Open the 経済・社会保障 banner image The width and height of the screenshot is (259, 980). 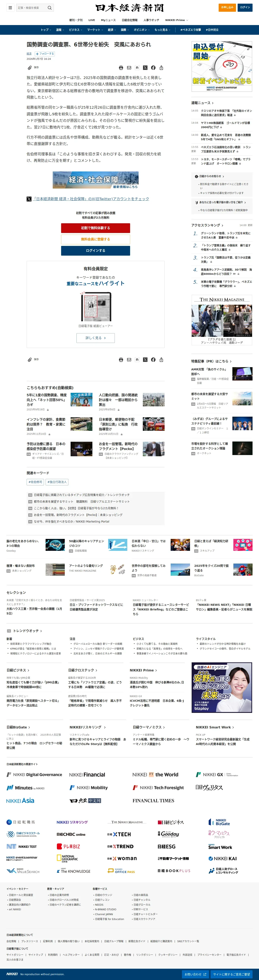tap(95, 180)
